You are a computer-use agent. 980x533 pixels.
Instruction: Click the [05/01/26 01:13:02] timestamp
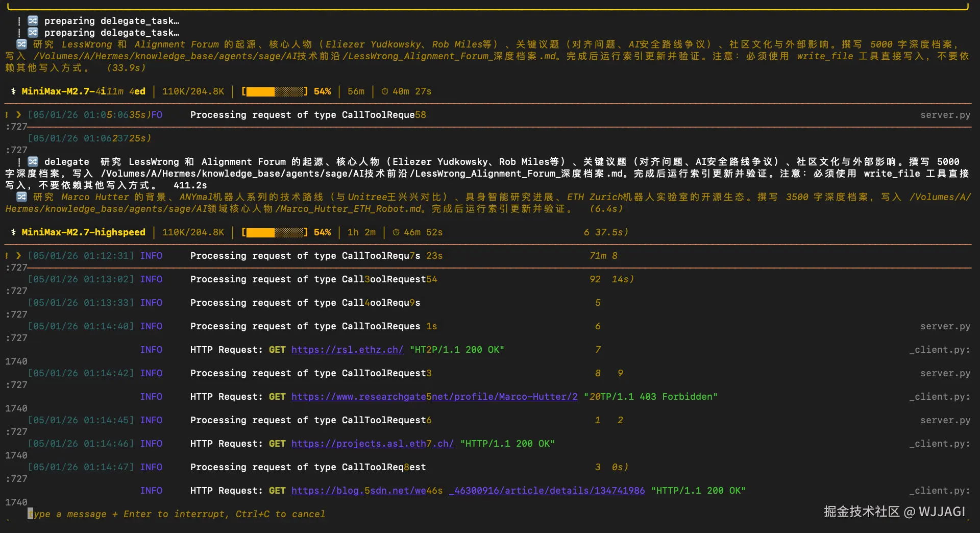(x=81, y=279)
